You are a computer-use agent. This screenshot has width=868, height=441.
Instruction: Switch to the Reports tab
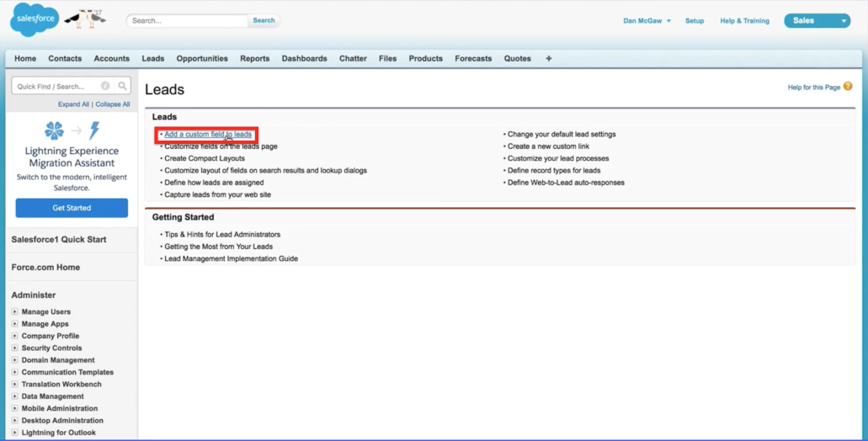[x=254, y=58]
